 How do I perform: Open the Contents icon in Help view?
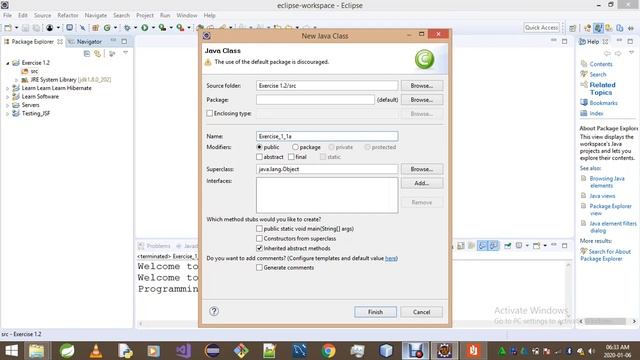584,64
